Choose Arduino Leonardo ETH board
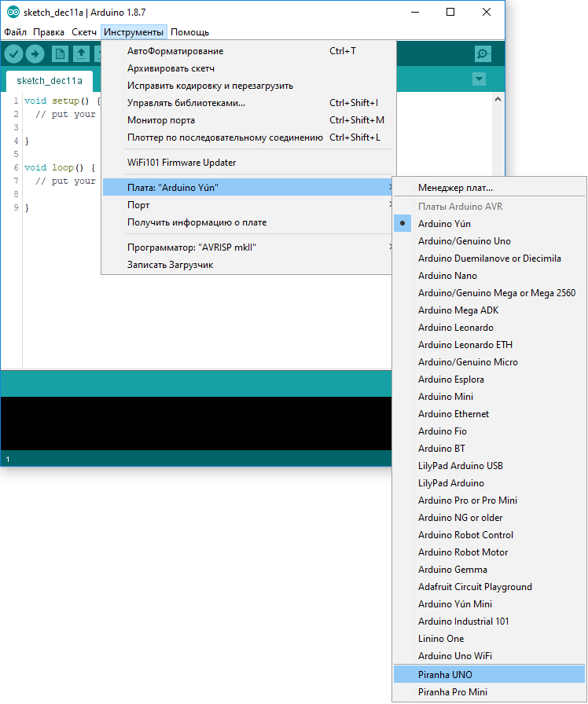This screenshot has width=588, height=704. 489,345
